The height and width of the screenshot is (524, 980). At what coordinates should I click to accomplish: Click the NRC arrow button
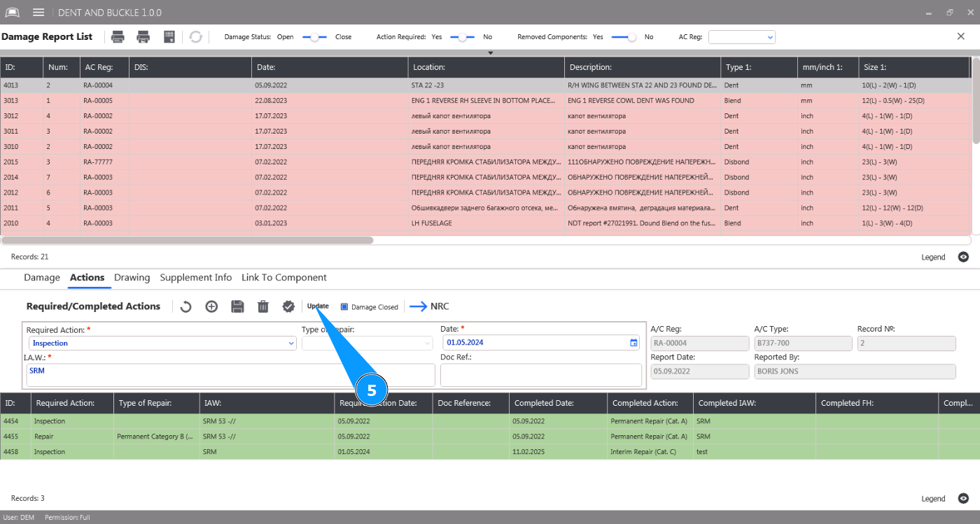tap(429, 306)
